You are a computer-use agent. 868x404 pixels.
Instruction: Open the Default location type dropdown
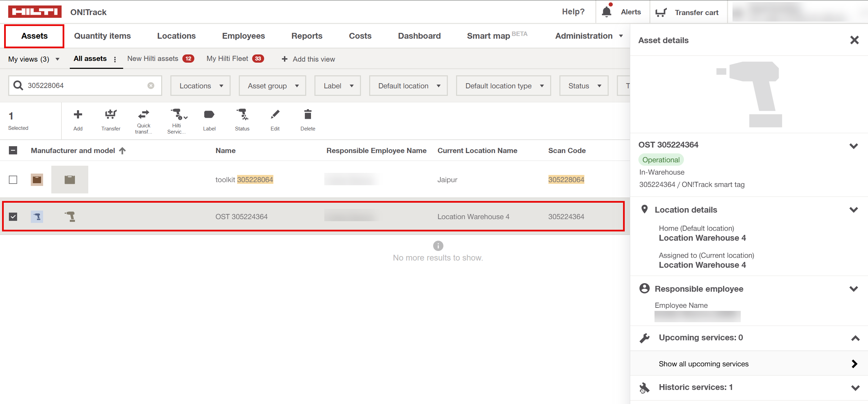tap(503, 86)
